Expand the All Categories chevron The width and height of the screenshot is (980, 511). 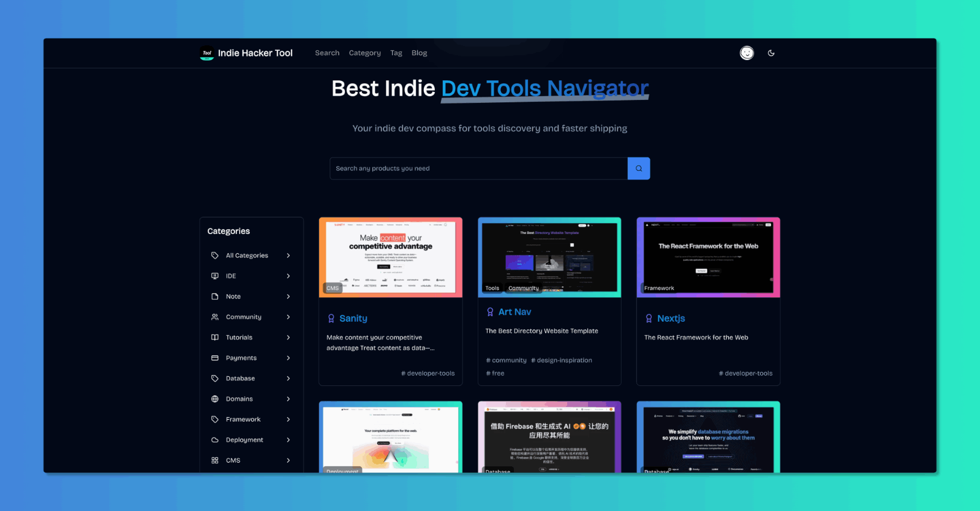[x=288, y=255]
